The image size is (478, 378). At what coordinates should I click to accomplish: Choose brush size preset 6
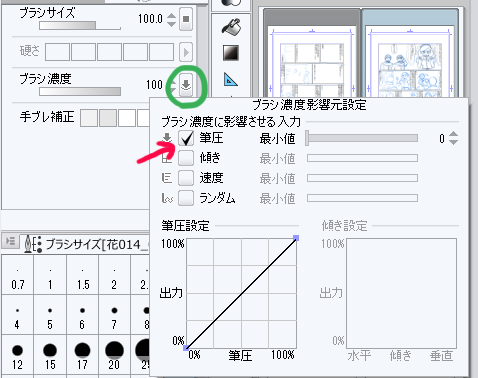83,315
